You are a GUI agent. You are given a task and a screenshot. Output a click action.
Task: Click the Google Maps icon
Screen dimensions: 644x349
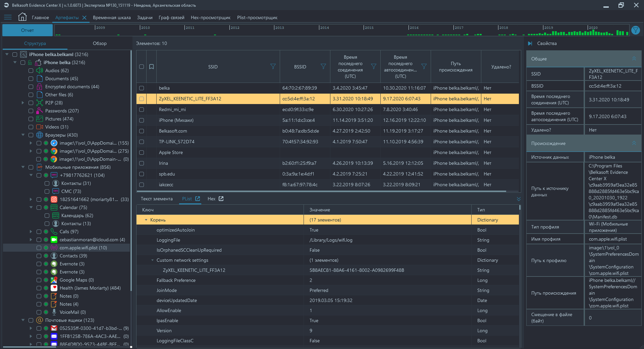(x=54, y=280)
